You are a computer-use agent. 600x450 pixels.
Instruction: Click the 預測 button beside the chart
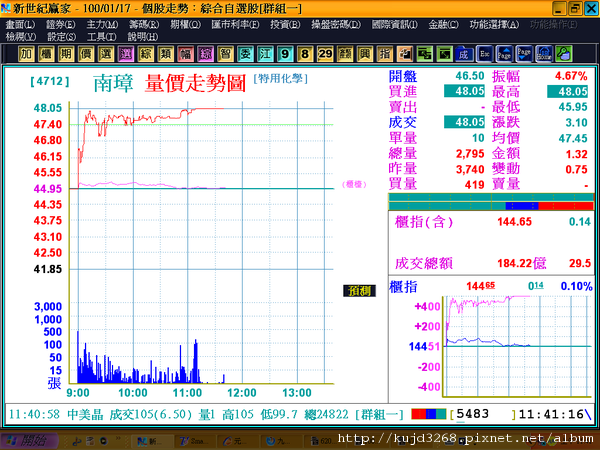pyautogui.click(x=359, y=291)
